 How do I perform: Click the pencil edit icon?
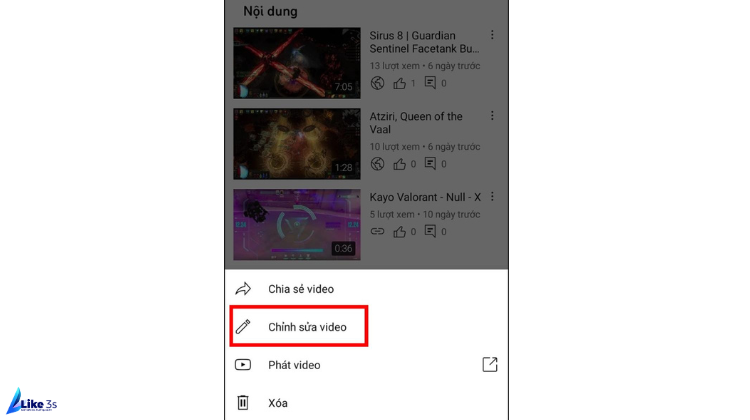pyautogui.click(x=243, y=327)
